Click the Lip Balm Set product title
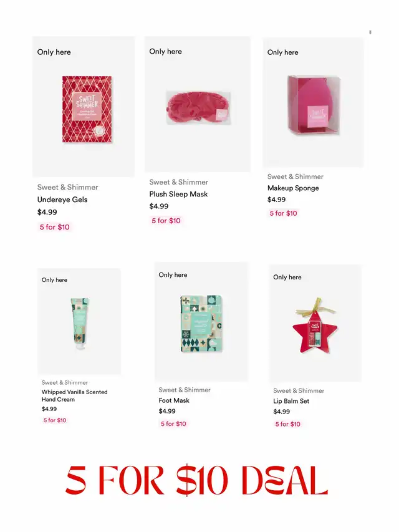 [291, 401]
